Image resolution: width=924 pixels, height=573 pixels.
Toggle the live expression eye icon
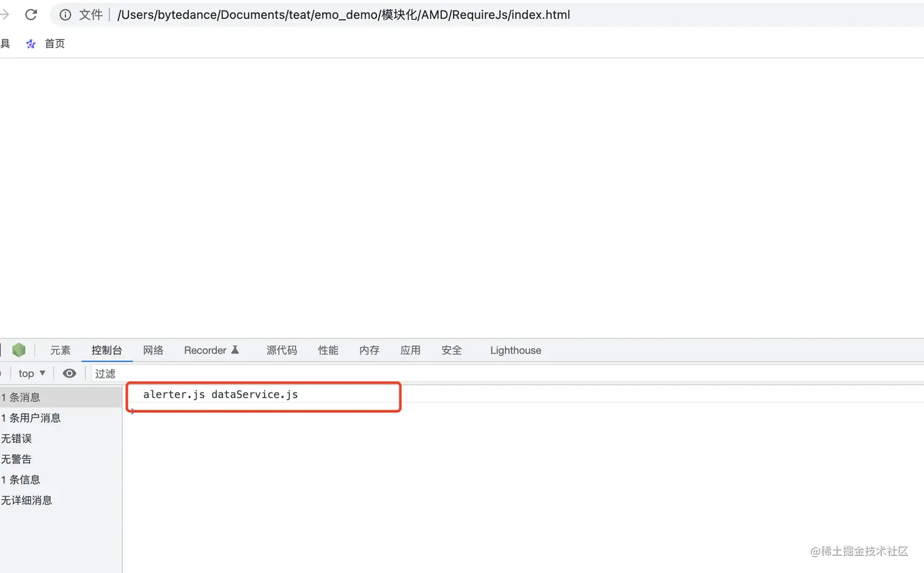coord(70,373)
